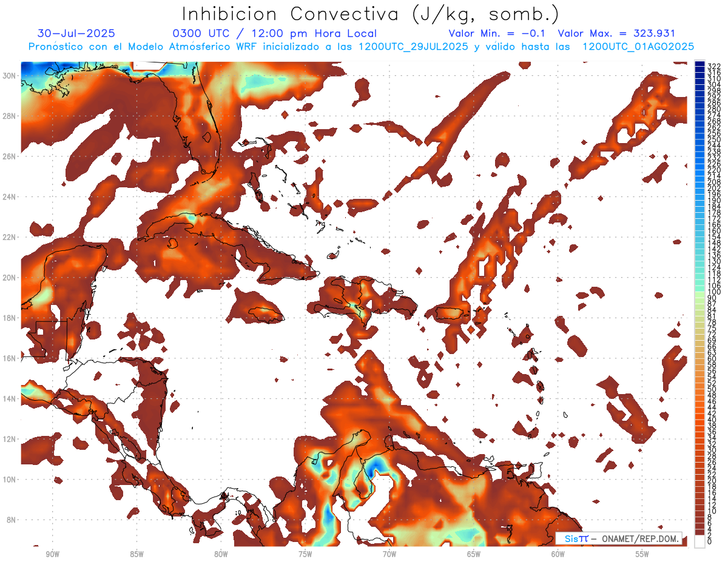Click the 8N latitude label
The height and width of the screenshot is (562, 728).
(x=12, y=520)
